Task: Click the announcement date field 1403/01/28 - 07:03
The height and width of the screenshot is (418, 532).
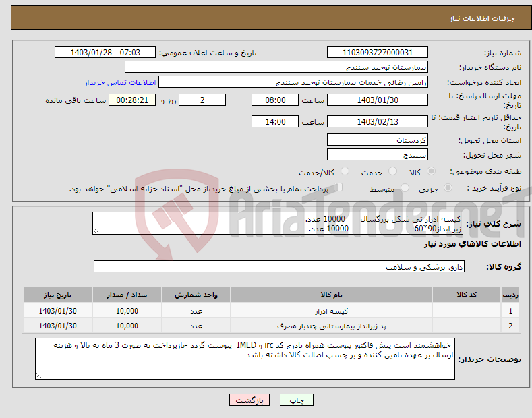Action: [x=105, y=53]
